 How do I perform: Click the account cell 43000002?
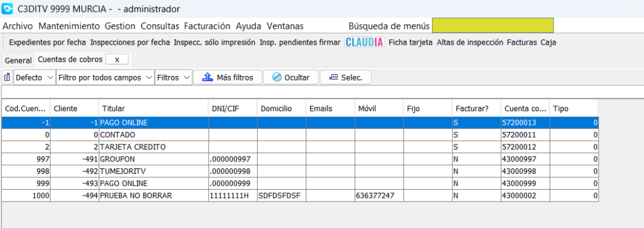[x=525, y=195]
